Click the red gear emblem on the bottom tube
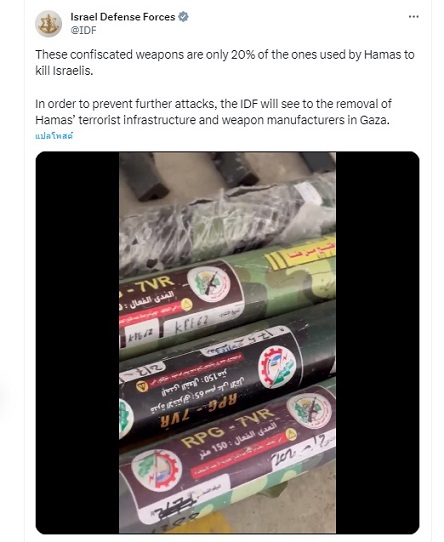 tap(157, 471)
